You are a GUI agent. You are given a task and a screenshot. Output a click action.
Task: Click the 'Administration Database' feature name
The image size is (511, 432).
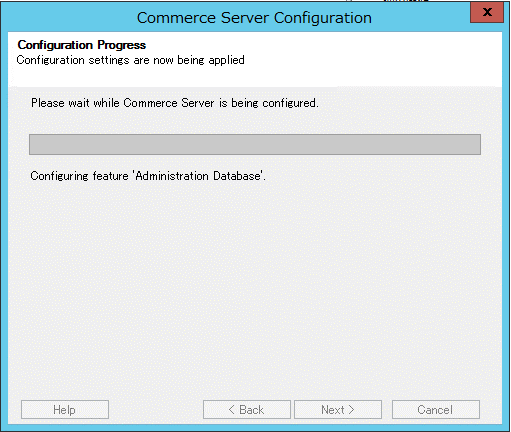coord(198,176)
